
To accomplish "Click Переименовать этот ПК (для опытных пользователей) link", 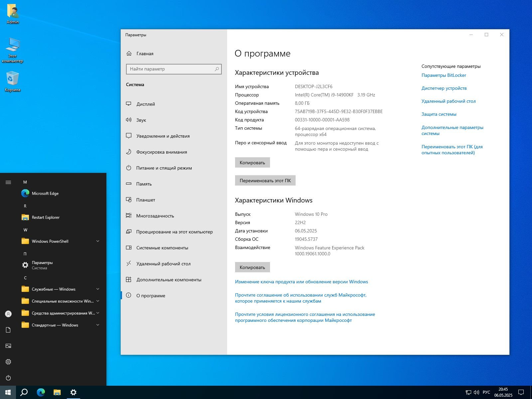I will coord(452,150).
